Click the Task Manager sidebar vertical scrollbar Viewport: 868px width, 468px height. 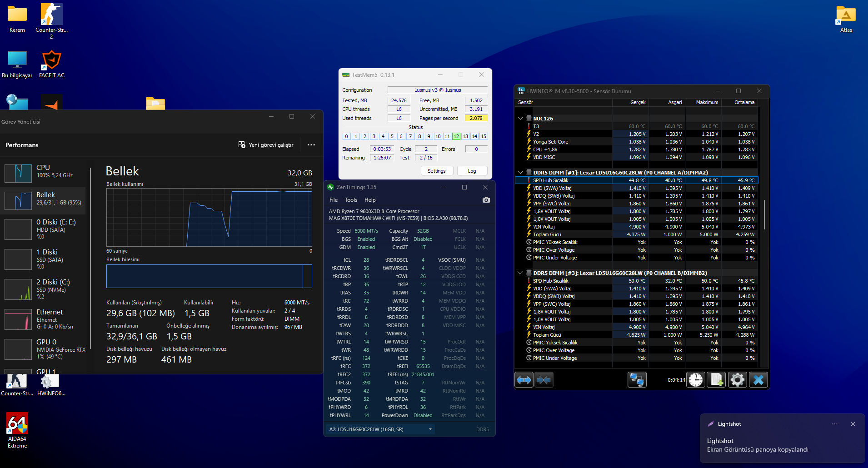tap(90, 258)
